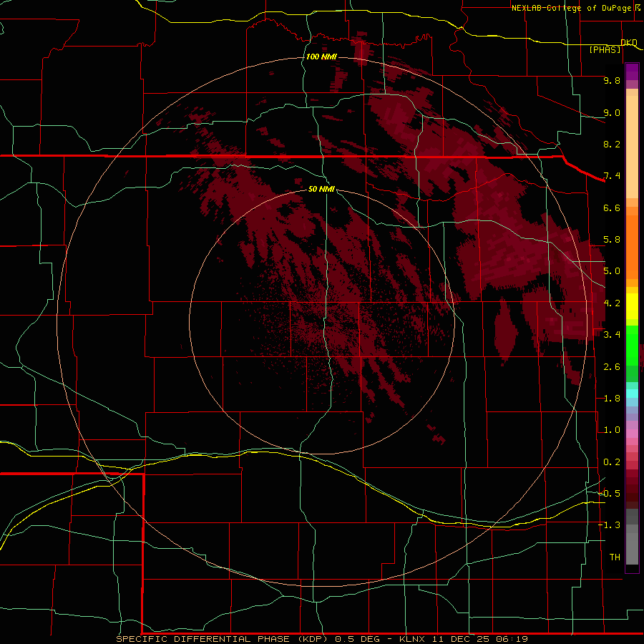Click the 1.0 value on the color scale
Image resolution: width=644 pixels, height=644 pixels.
(x=612, y=430)
